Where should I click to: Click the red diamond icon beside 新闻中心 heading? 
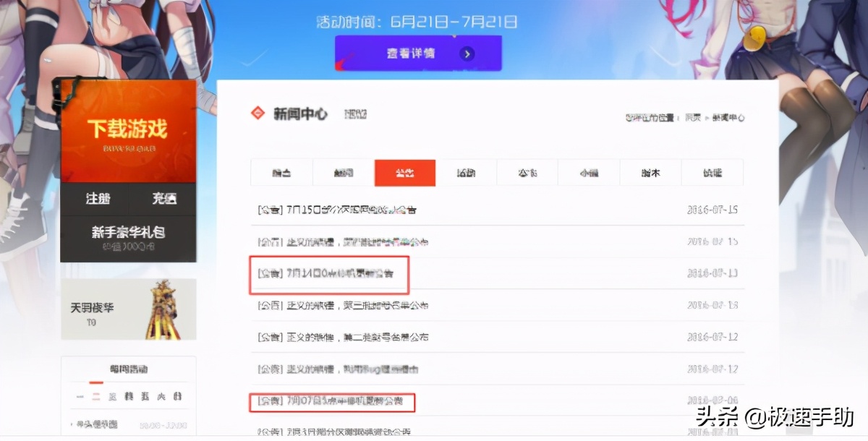coord(257,114)
